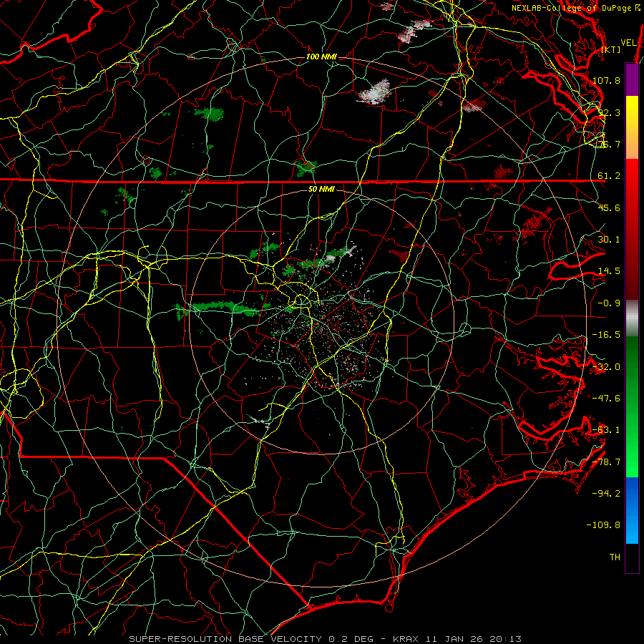The height and width of the screenshot is (644, 644).
Task: Click the VEL legend title
Action: click(629, 43)
